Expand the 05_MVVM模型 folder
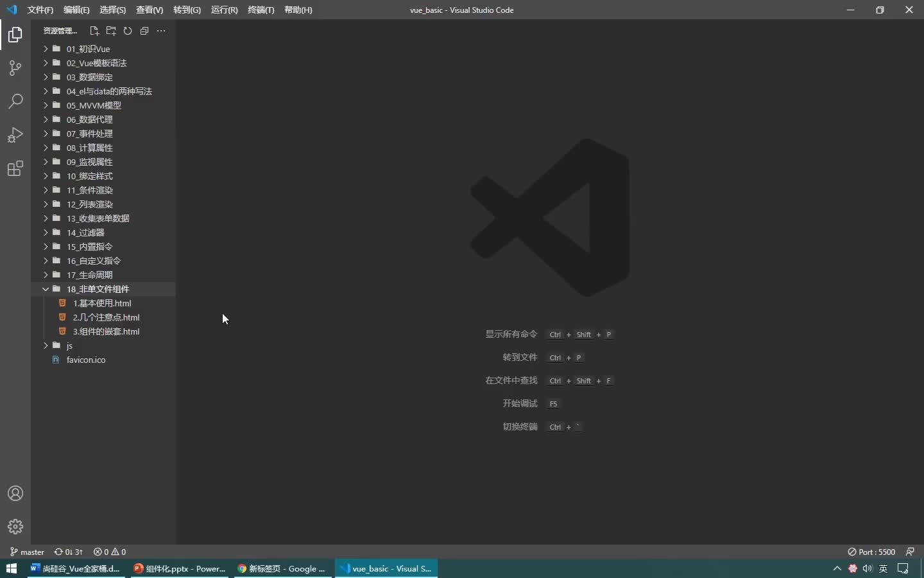 (103, 105)
